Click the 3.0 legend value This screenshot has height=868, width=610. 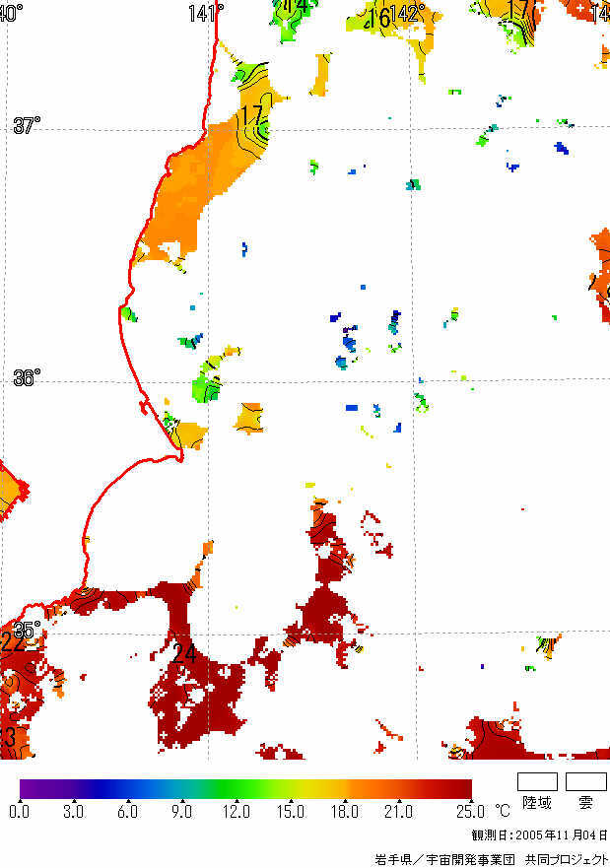pyautogui.click(x=73, y=812)
